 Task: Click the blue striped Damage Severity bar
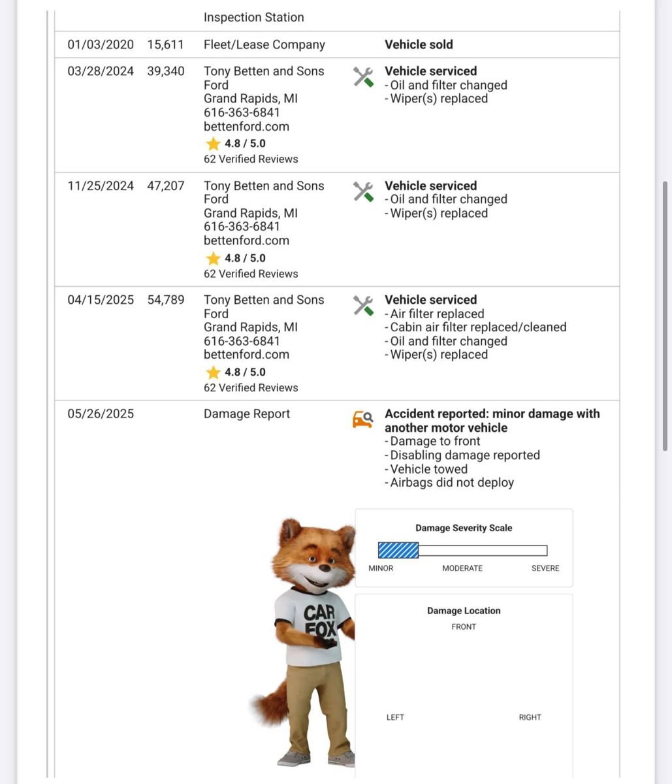coord(398,550)
